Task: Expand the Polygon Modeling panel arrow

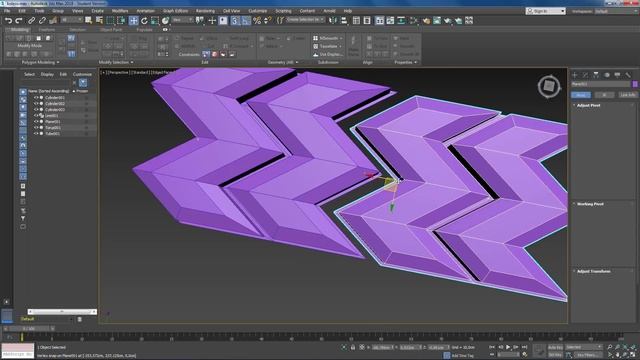Action: (x=58, y=62)
